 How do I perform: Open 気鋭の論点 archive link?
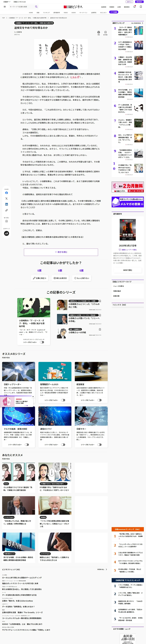pyautogui.click(x=117, y=291)
